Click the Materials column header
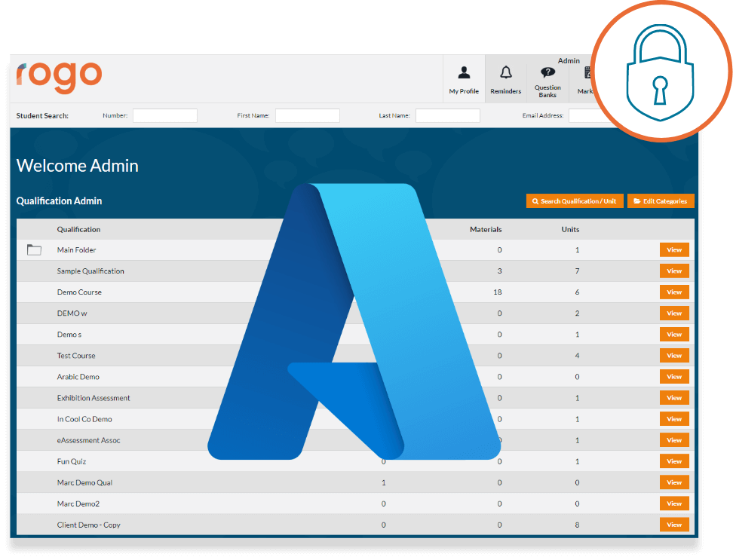The height and width of the screenshot is (560, 733). [x=486, y=229]
